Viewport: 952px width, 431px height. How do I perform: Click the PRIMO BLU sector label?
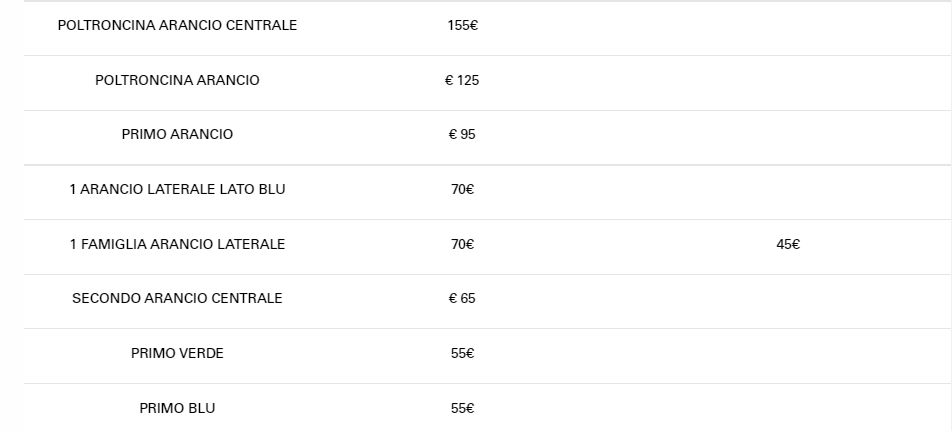click(177, 408)
